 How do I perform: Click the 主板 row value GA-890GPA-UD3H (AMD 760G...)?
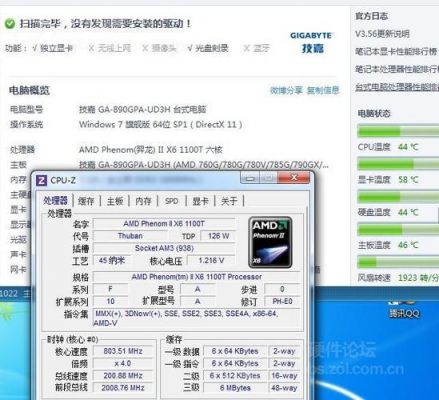(x=204, y=165)
